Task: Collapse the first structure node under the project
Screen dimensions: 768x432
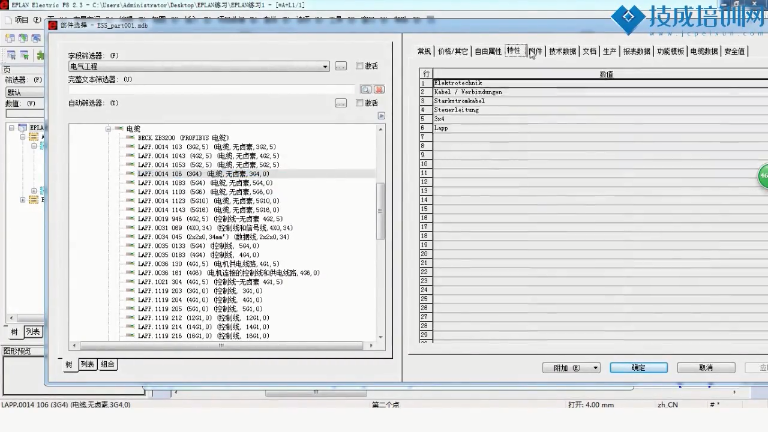Action: (x=23, y=137)
